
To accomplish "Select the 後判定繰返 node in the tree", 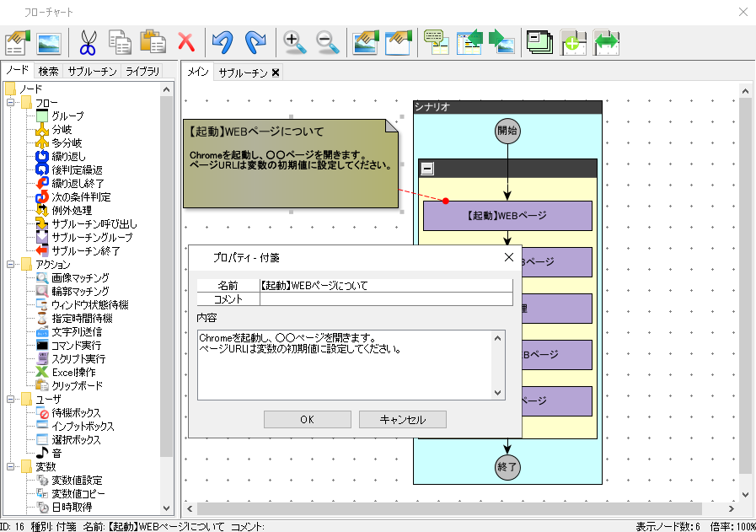I will (78, 170).
